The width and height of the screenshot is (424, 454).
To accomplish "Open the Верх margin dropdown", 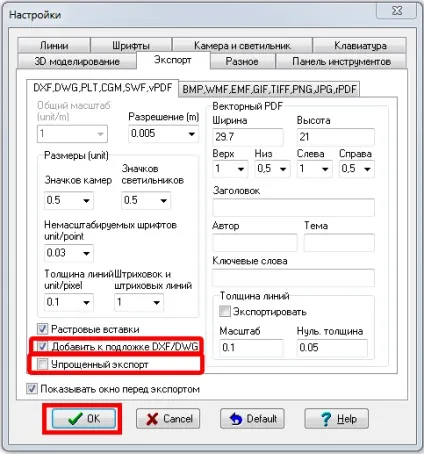I will point(241,169).
